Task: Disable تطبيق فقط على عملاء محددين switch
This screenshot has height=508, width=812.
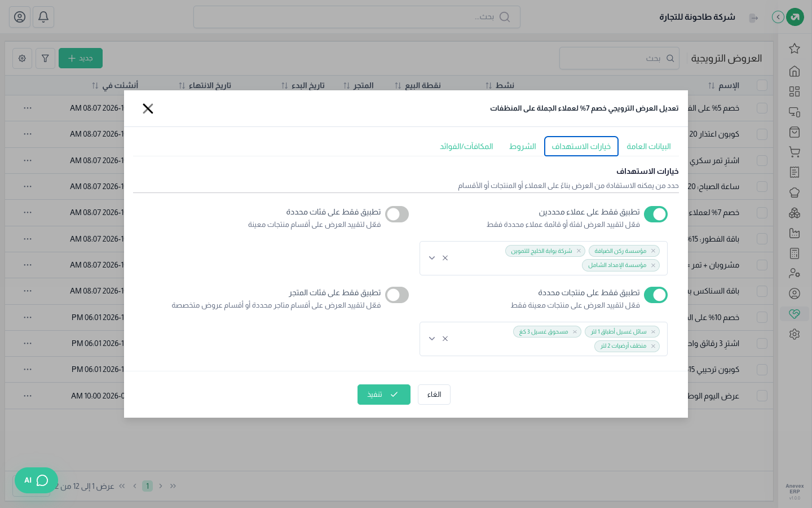Action: point(656,214)
